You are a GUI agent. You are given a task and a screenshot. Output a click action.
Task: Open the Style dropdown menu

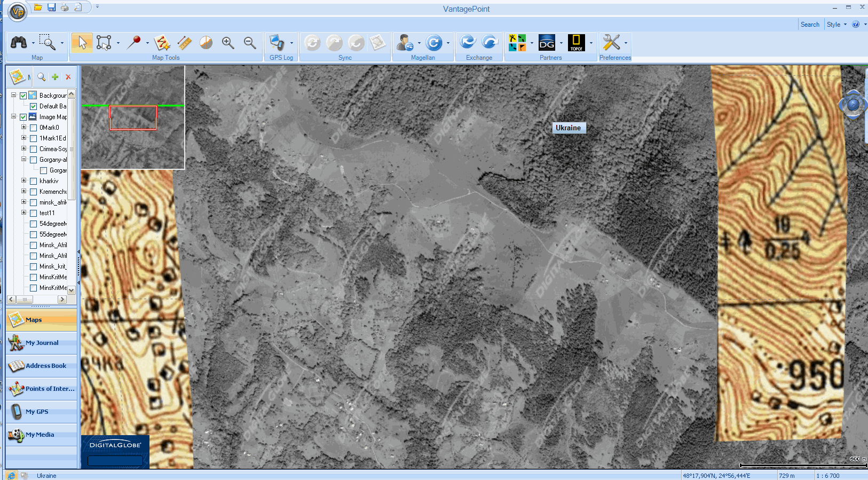click(x=836, y=25)
